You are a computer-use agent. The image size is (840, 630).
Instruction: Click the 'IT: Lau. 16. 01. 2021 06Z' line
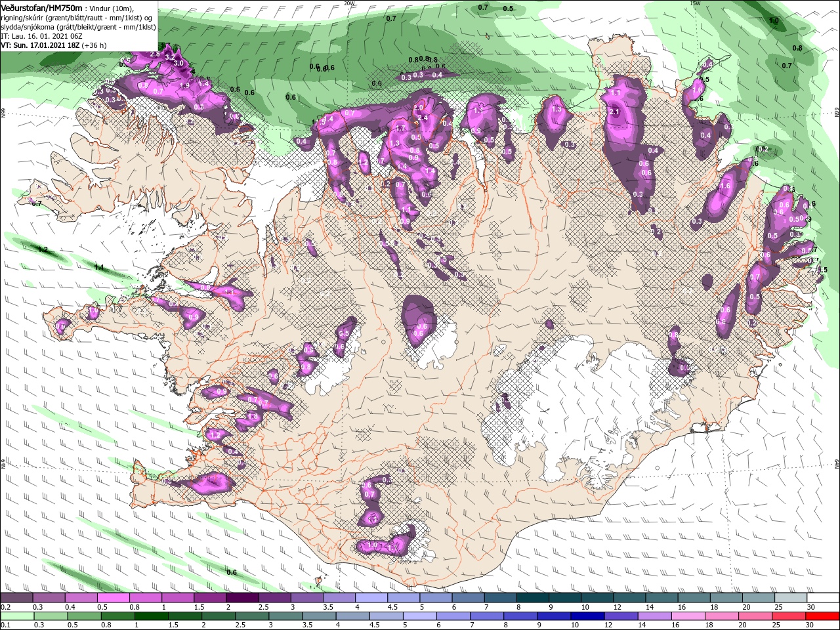coord(41,36)
